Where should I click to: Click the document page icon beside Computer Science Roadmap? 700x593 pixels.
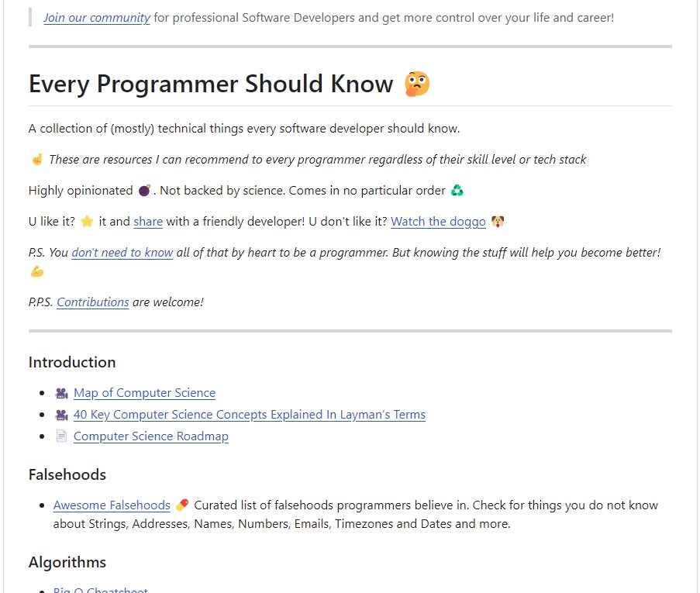(61, 436)
